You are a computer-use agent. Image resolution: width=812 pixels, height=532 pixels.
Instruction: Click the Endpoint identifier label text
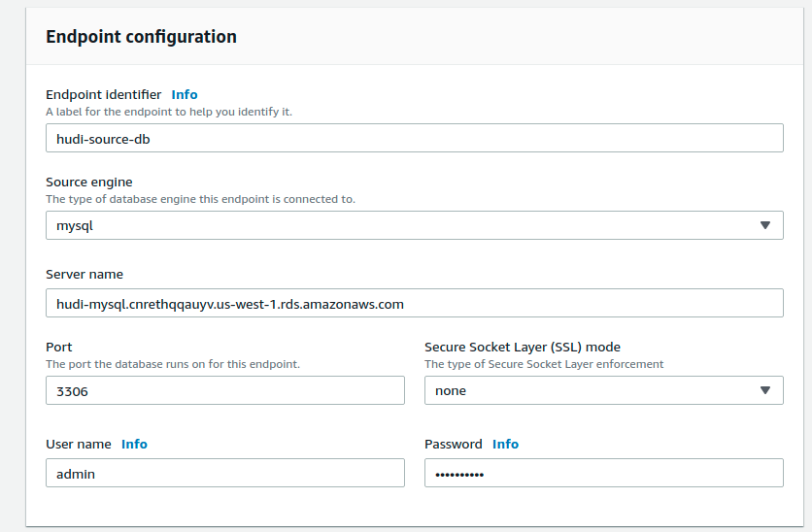coord(103,94)
